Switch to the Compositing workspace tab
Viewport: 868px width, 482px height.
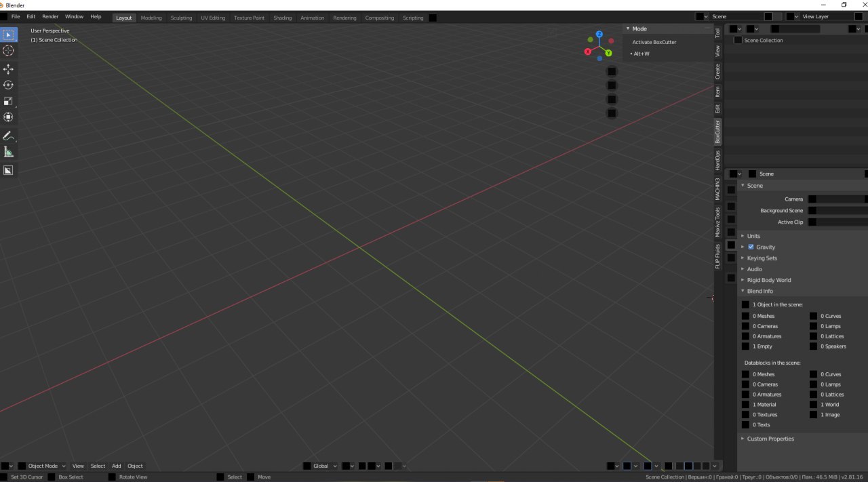point(379,18)
